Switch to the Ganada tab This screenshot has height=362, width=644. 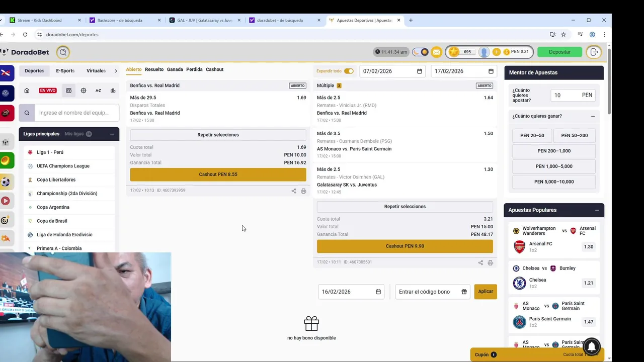(x=175, y=69)
